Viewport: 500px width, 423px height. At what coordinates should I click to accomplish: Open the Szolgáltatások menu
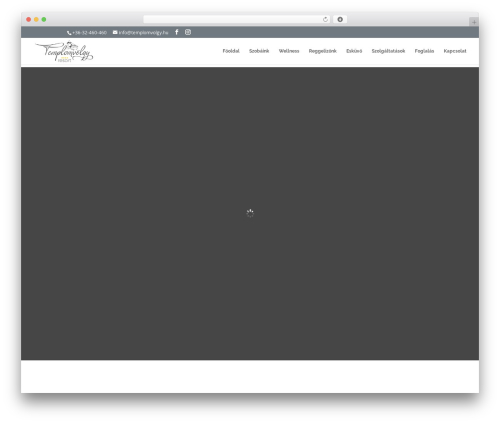tap(388, 51)
